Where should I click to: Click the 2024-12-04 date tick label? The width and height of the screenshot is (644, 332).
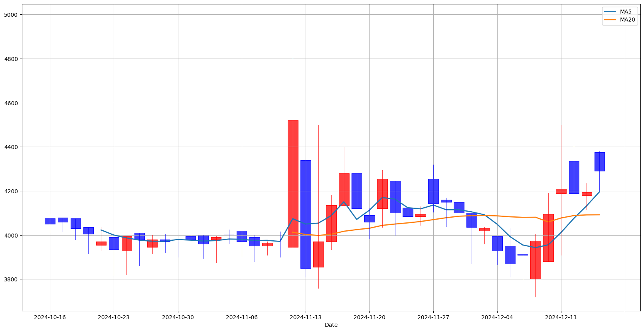pos(497,317)
